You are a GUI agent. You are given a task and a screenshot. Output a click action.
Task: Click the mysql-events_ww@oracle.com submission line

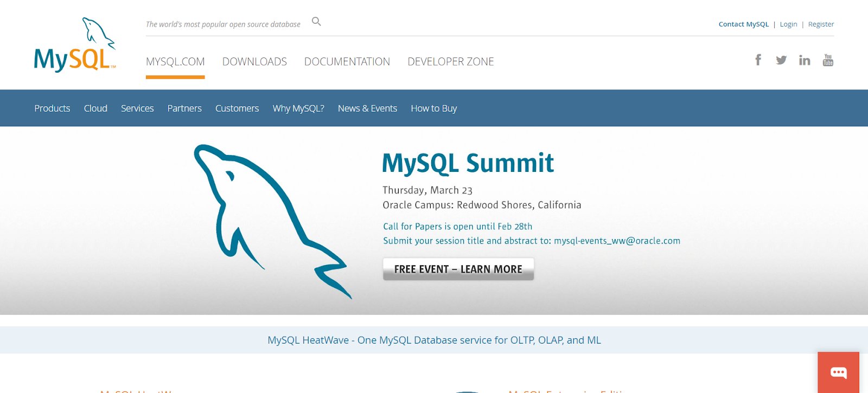point(532,241)
